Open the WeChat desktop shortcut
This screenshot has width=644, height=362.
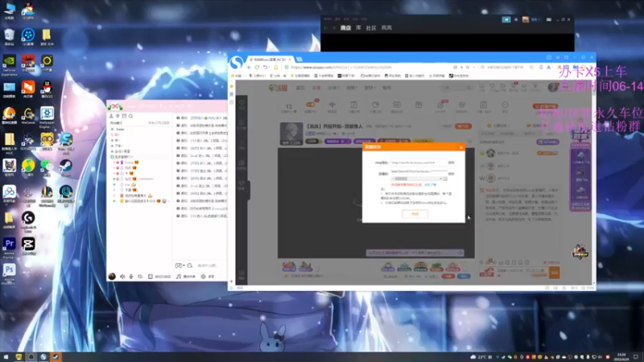[x=47, y=167]
